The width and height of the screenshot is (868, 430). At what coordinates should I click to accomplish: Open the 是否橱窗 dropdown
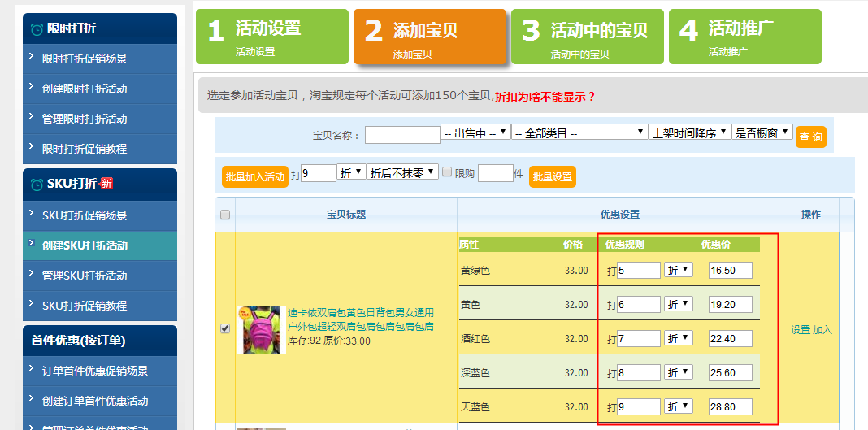coord(762,132)
